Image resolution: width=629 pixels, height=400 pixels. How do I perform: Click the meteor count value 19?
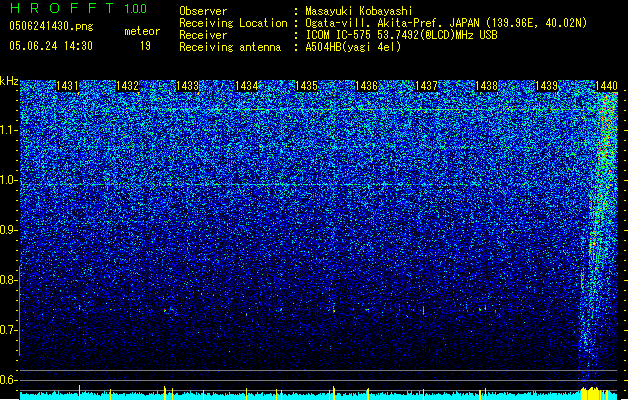click(x=145, y=46)
